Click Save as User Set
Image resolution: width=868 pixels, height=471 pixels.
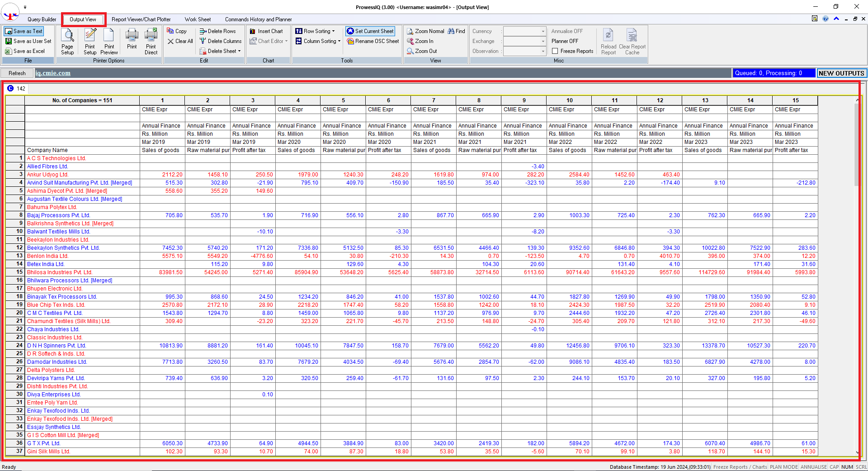28,41
